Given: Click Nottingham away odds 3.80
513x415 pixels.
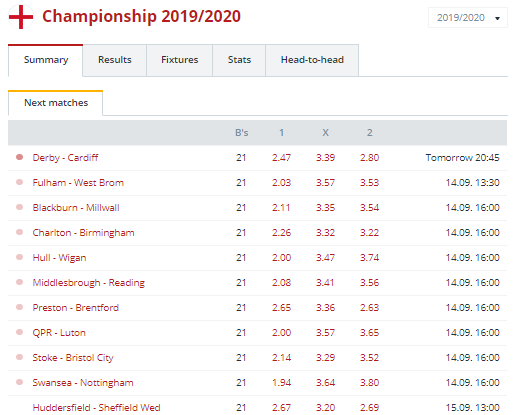Looking at the screenshot, I should 369,383.
